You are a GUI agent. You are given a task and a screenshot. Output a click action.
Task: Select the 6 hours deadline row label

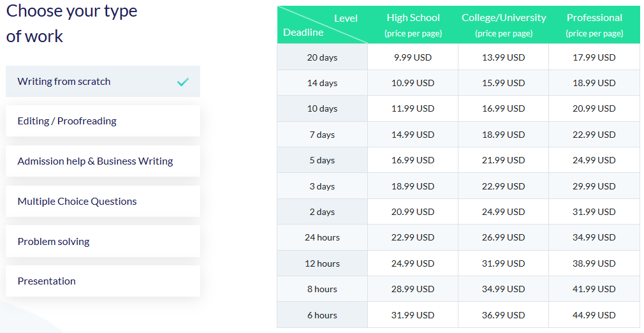[323, 315]
